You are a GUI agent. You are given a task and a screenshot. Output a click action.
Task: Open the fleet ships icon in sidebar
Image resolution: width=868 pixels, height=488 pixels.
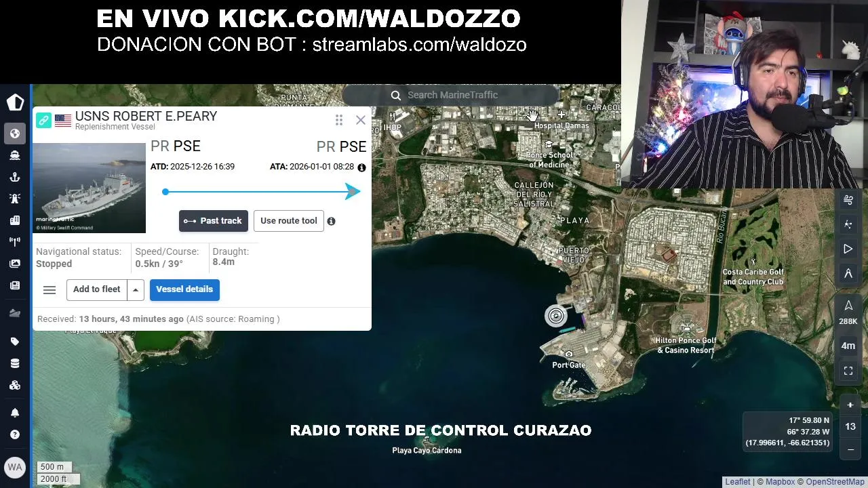[x=15, y=313]
